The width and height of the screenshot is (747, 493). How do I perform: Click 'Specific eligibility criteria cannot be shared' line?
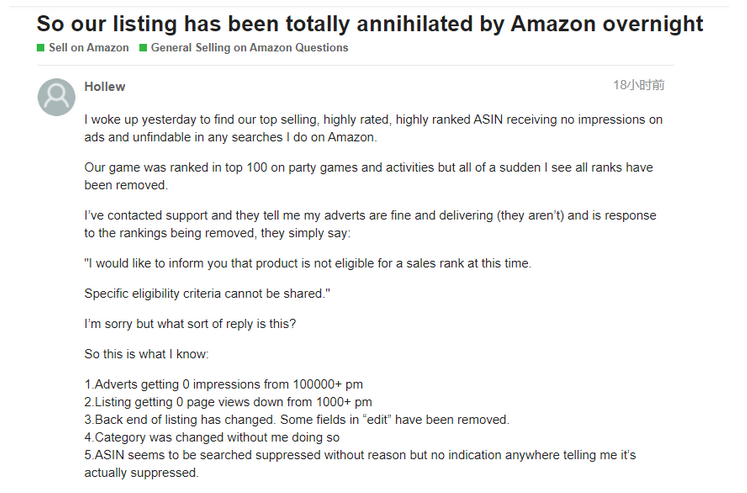click(207, 293)
